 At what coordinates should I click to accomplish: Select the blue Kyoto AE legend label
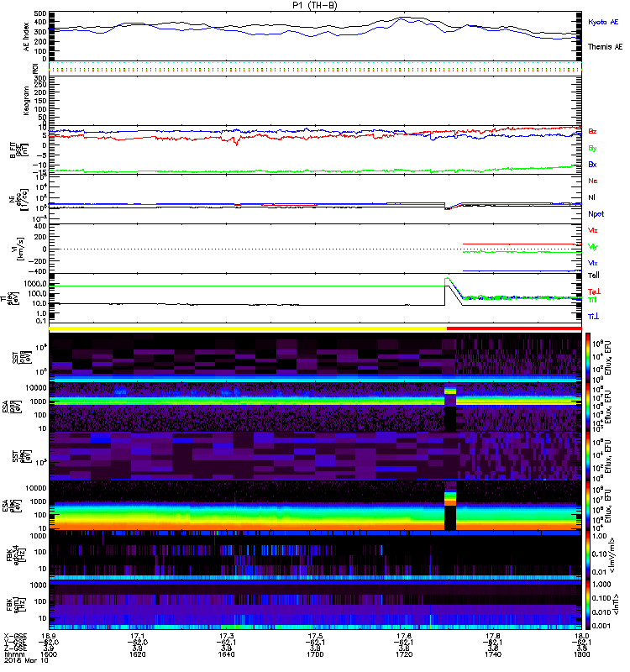tap(603, 22)
